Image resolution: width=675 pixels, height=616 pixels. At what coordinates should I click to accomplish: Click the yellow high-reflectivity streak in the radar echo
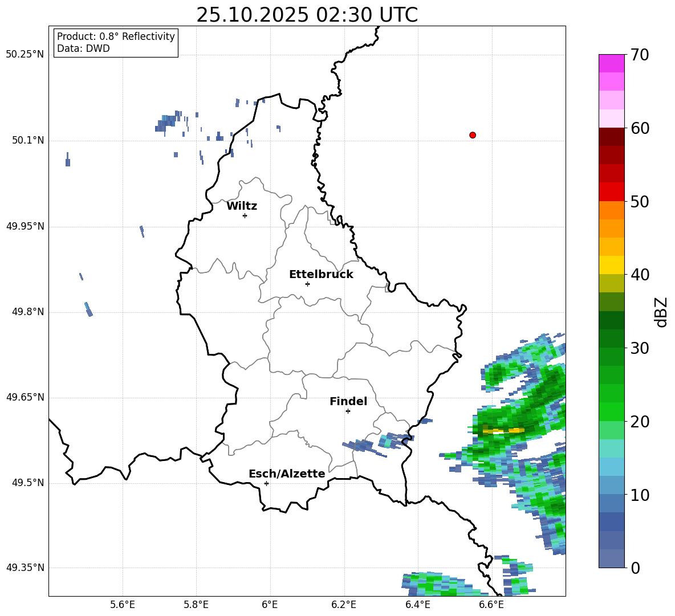(503, 430)
